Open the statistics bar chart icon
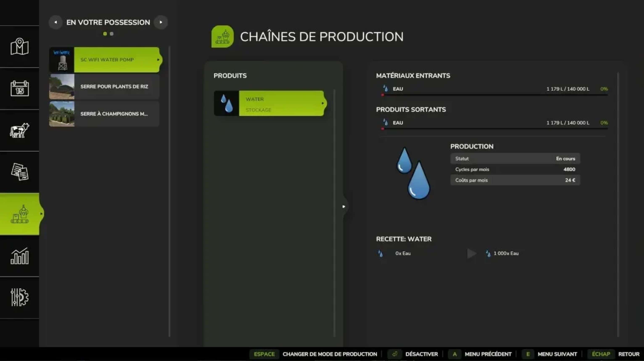 pyautogui.click(x=20, y=256)
